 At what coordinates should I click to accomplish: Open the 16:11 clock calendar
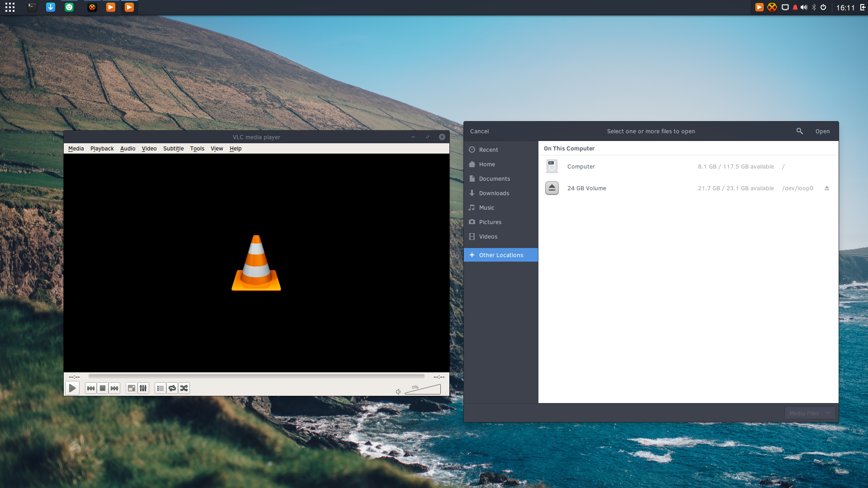(845, 8)
